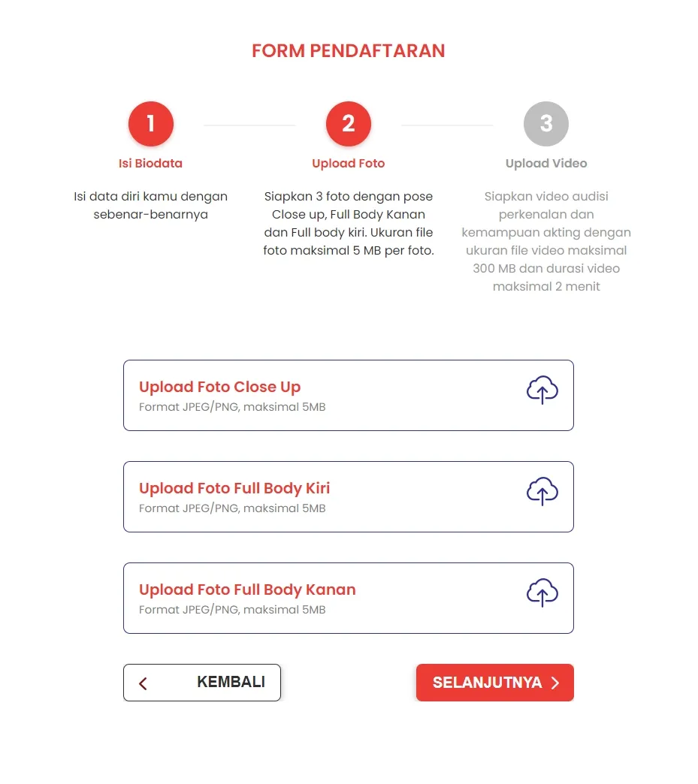
Task: Click the left chevron on the Kembali button
Action: (144, 683)
